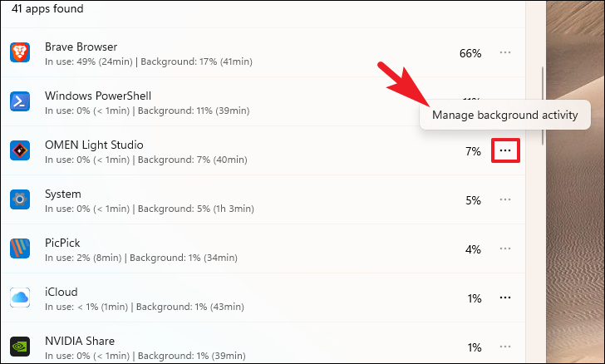
Task: Open iCloud's more options ellipsis
Action: tap(505, 298)
